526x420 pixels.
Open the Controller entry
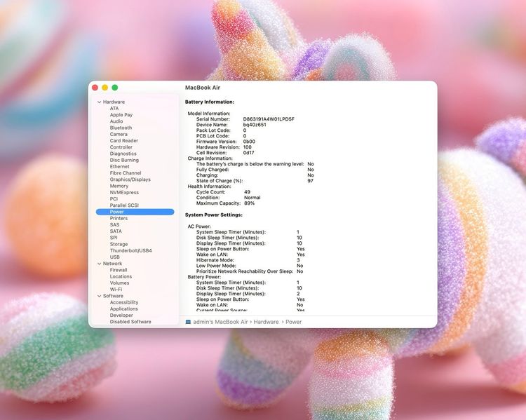[121, 147]
